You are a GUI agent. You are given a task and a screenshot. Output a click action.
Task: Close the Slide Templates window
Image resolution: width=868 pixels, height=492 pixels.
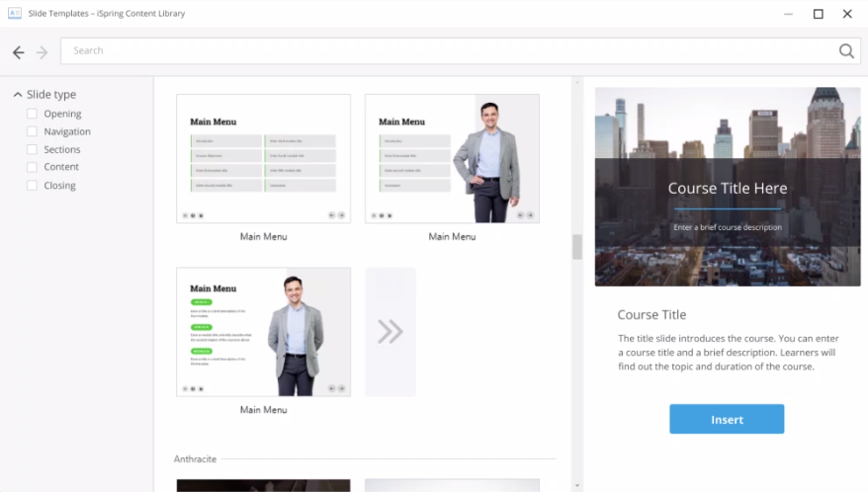pos(847,14)
